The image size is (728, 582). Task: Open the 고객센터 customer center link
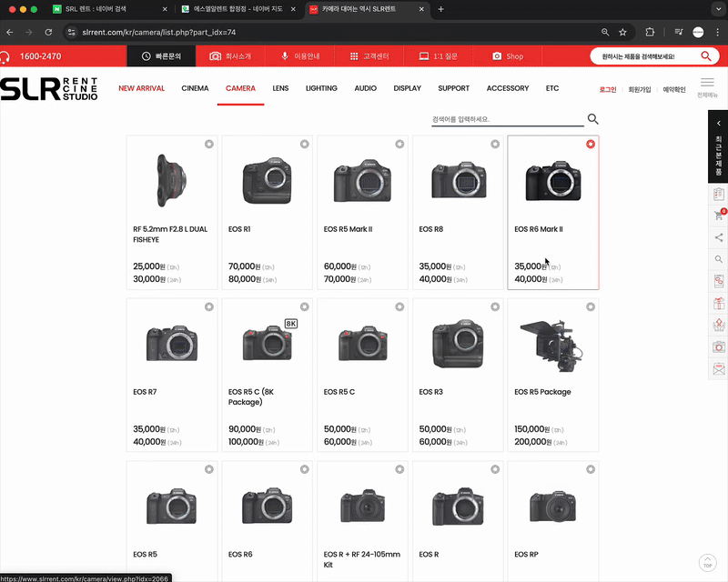(369, 56)
